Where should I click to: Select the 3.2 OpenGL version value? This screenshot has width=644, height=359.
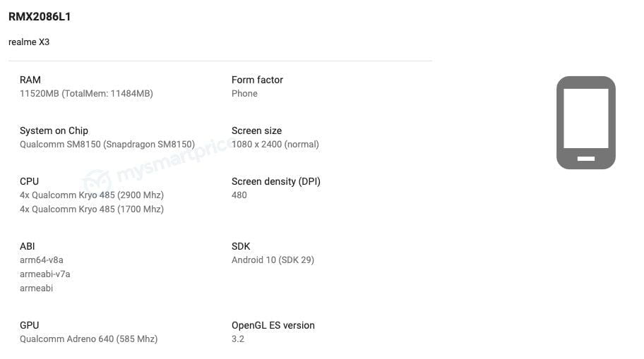click(x=238, y=339)
